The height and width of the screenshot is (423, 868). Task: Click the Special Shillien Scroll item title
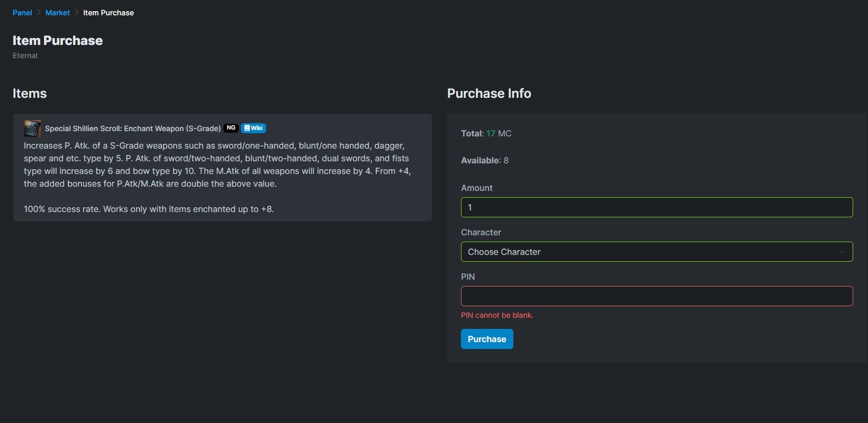tap(133, 128)
